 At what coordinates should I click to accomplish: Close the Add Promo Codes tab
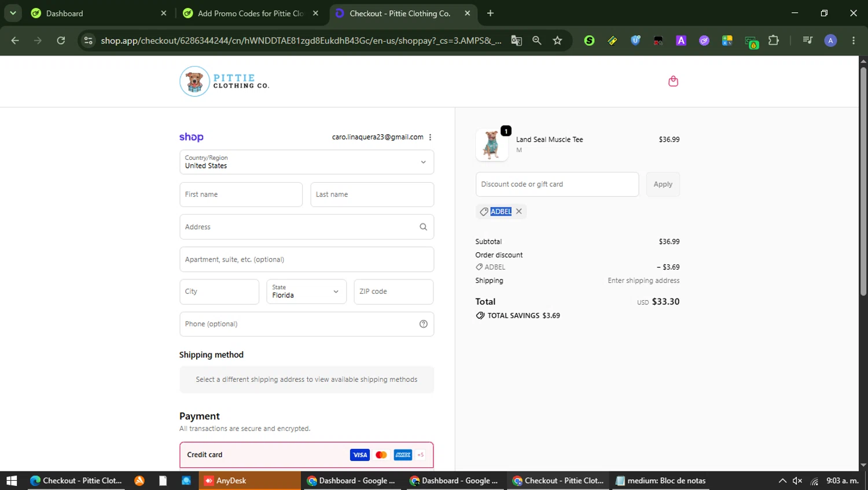[x=315, y=13]
